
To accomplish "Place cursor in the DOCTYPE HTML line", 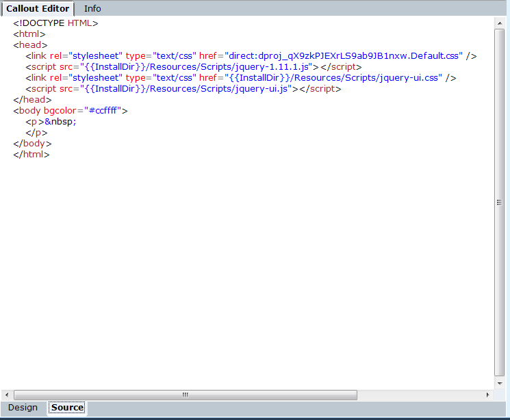I will coord(56,23).
